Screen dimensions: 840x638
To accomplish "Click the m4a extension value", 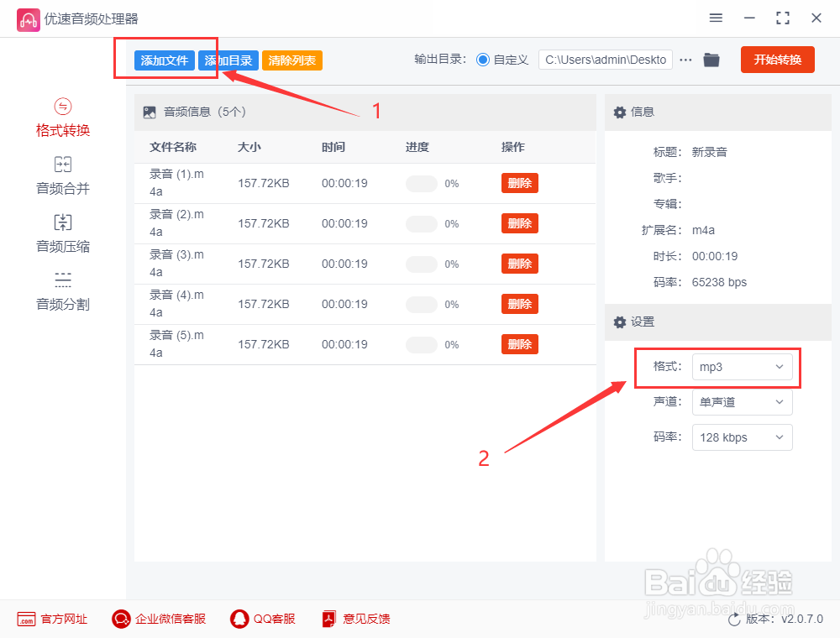I will 703,231.
